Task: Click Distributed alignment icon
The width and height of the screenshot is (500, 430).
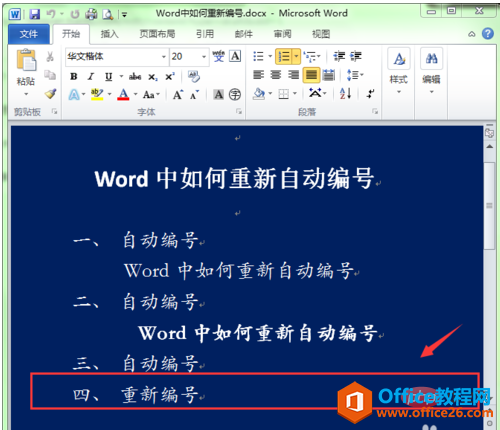Action: coord(329,75)
